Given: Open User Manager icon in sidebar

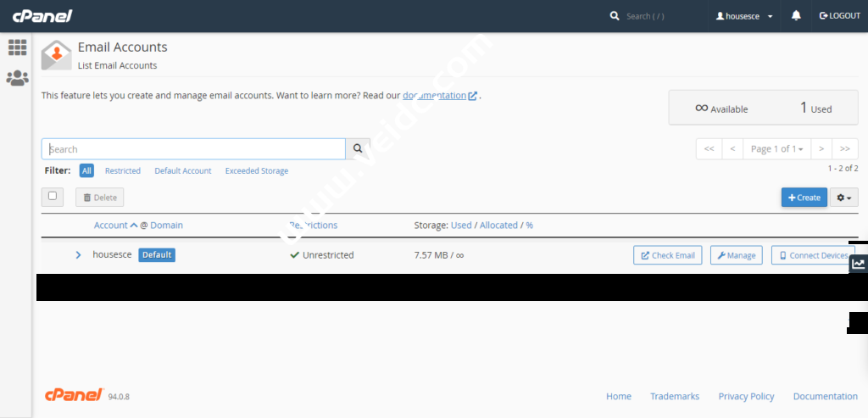Looking at the screenshot, I should click(17, 78).
